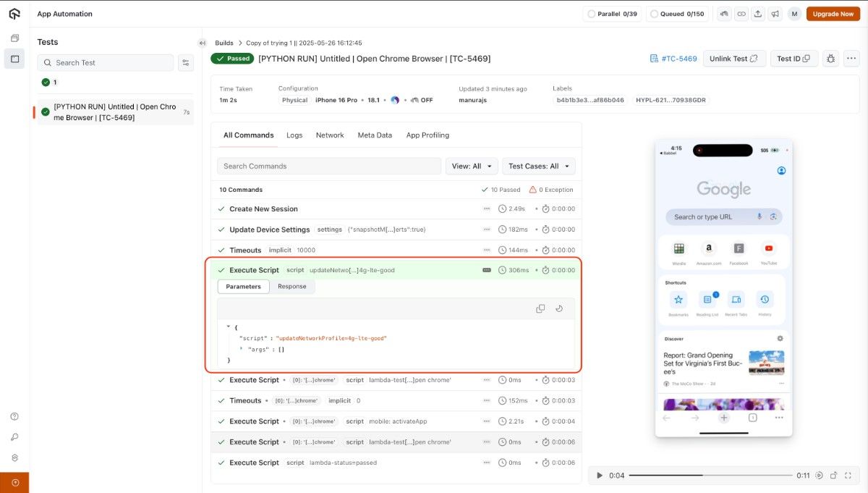The width and height of the screenshot is (868, 493).
Task: Open the help question mark icon
Action: (x=14, y=416)
